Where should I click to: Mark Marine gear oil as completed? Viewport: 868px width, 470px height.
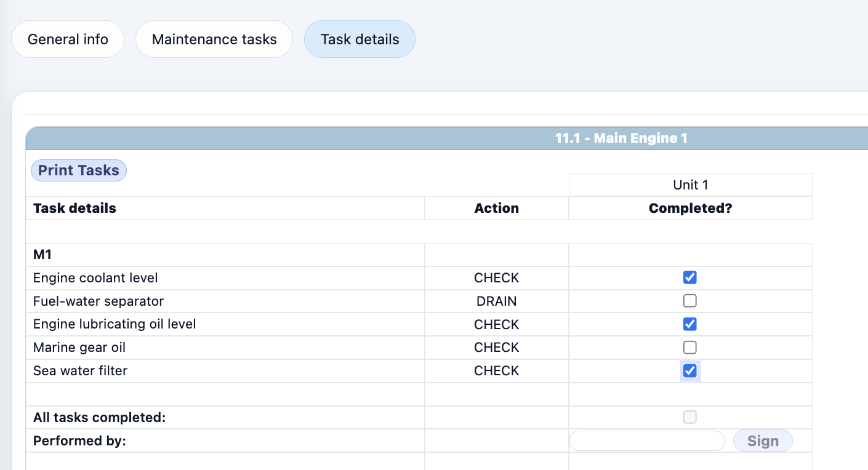coord(690,348)
